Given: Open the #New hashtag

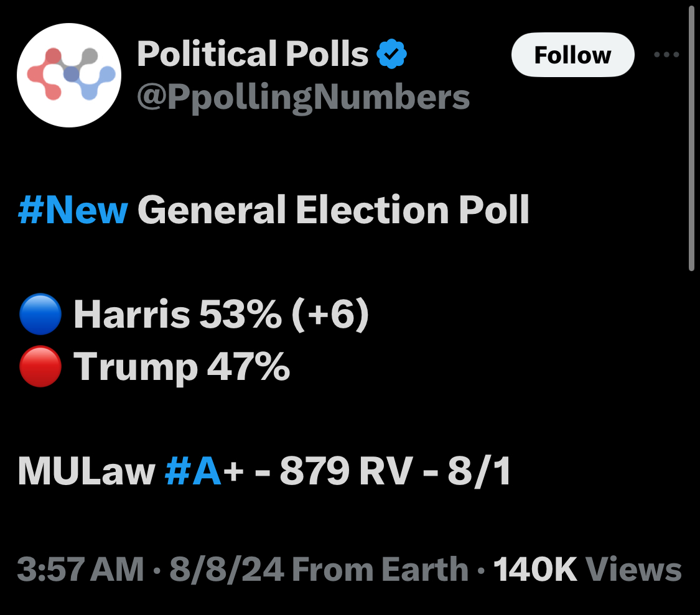Looking at the screenshot, I should tap(73, 210).
